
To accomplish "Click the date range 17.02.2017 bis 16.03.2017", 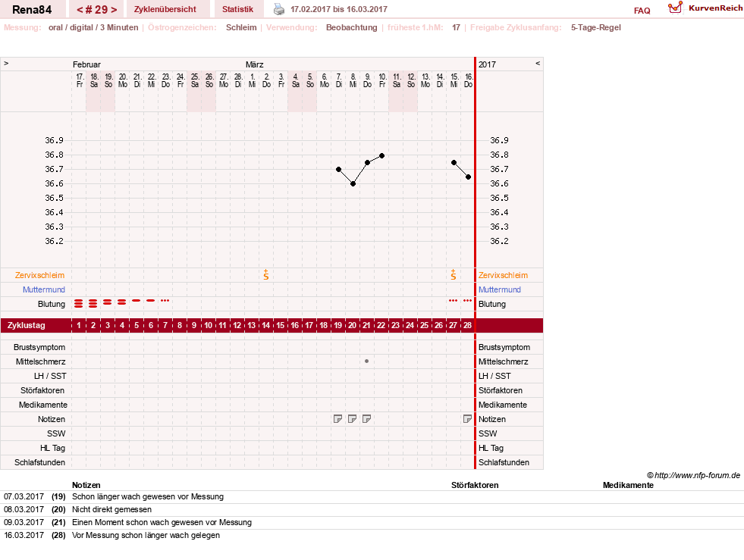I will point(339,10).
